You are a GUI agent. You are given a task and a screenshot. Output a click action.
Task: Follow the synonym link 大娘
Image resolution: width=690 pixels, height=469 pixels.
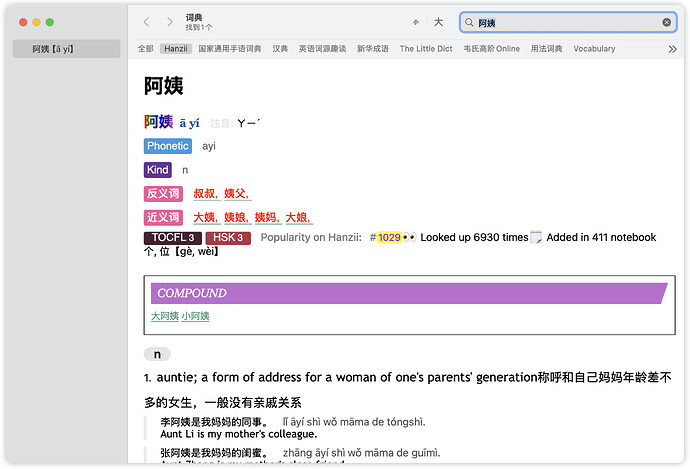click(x=297, y=217)
